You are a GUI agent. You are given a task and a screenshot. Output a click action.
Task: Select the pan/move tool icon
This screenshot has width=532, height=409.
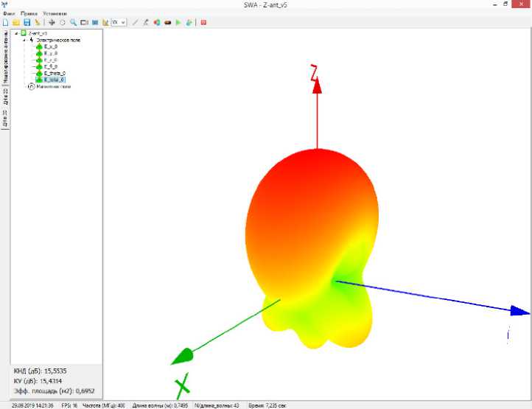[52, 23]
